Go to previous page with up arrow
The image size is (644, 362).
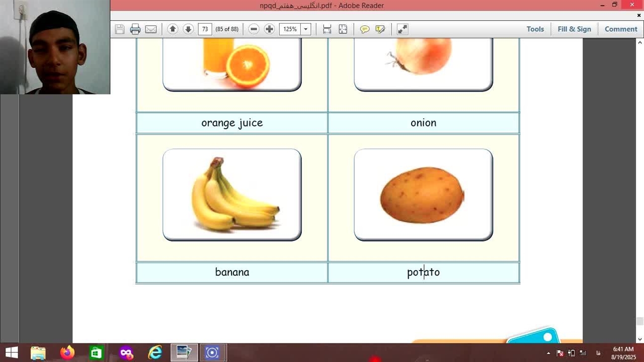tap(173, 29)
